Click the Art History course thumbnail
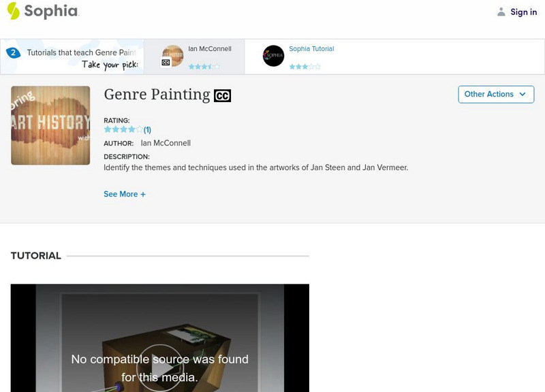The height and width of the screenshot is (392, 545). point(50,125)
